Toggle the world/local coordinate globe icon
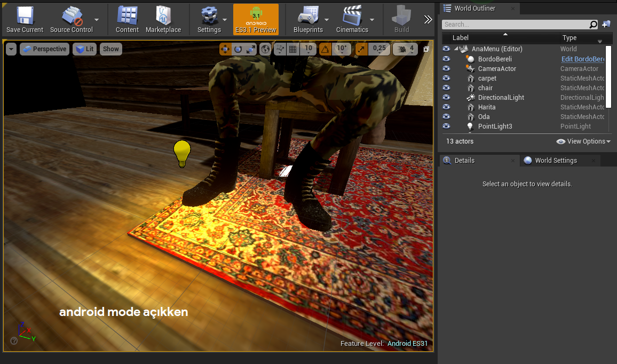The width and height of the screenshot is (617, 364). click(x=266, y=49)
